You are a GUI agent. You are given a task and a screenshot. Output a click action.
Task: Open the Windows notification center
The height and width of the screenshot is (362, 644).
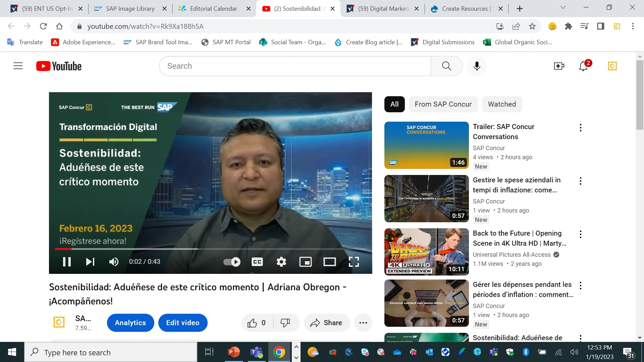pos(628,353)
